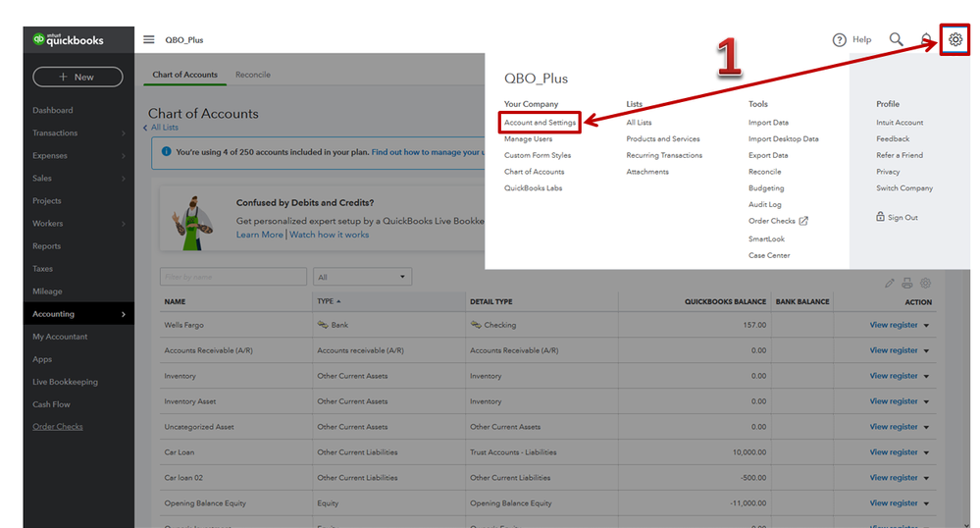
Task: Click Watch how it works link
Action: 329,235
